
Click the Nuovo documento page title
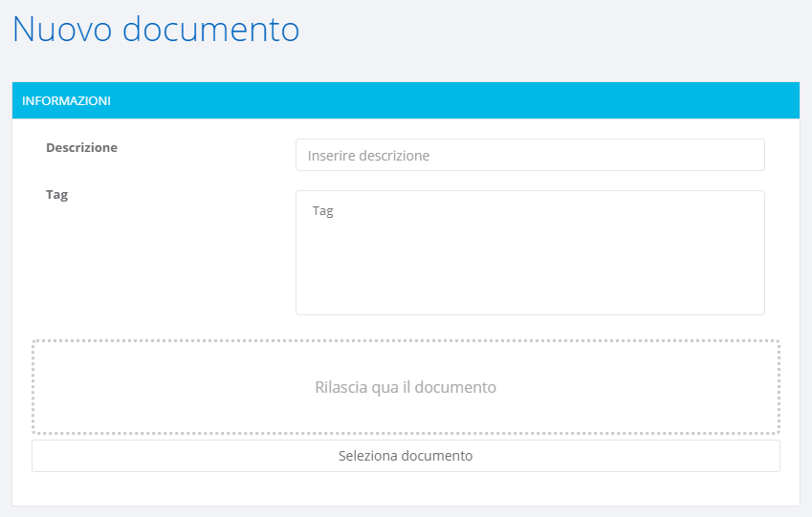(x=156, y=29)
